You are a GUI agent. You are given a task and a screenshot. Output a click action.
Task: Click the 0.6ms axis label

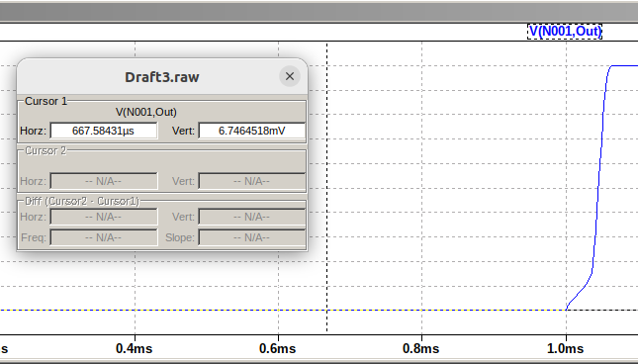tap(278, 348)
